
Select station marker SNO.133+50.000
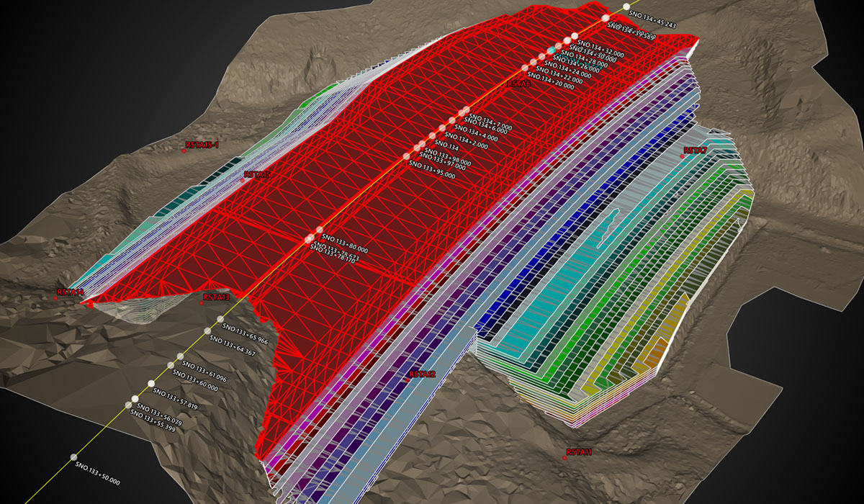point(73,457)
